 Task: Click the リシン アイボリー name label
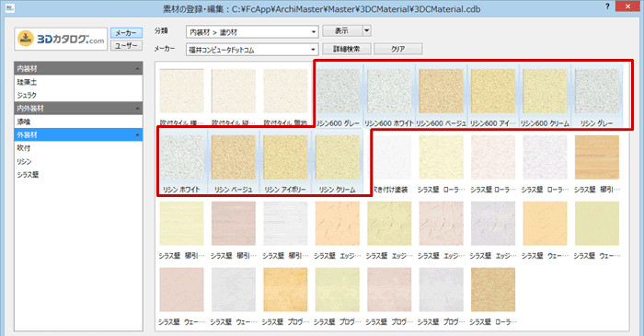click(285, 190)
